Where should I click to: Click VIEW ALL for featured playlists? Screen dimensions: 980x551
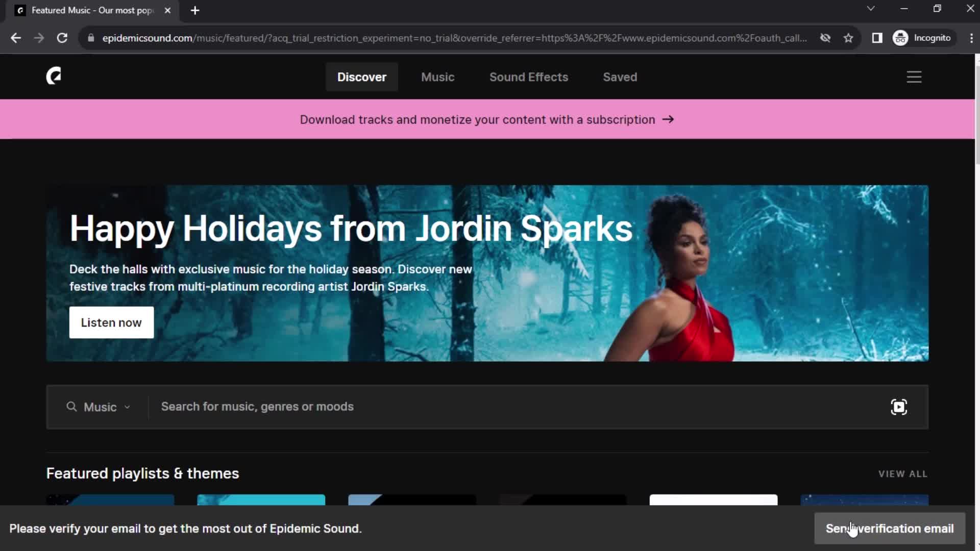[902, 474]
